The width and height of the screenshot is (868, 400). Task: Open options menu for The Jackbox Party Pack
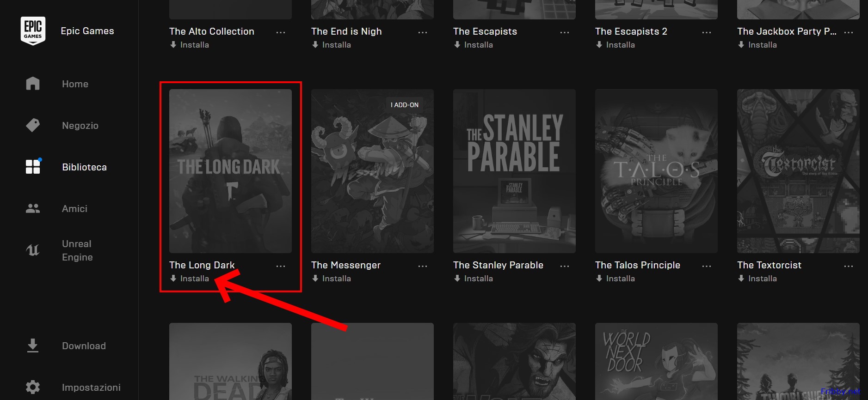(x=849, y=32)
